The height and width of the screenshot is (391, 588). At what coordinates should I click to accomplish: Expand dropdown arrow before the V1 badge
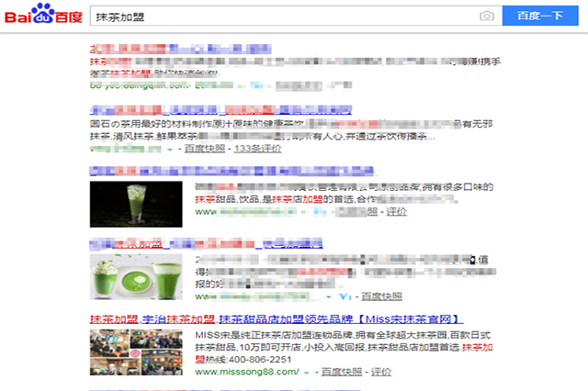(x=329, y=297)
